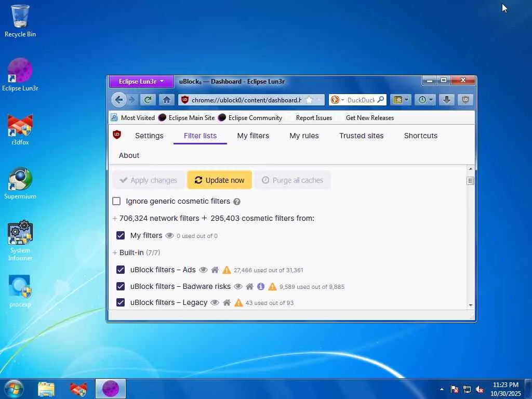Click Purge all caches button
The width and height of the screenshot is (532, 399).
coord(292,180)
